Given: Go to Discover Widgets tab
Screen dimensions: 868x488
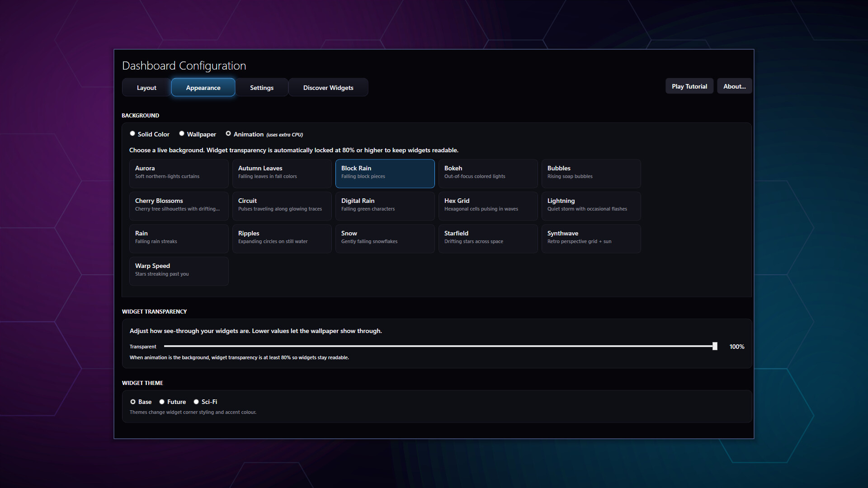Looking at the screenshot, I should click(x=328, y=88).
